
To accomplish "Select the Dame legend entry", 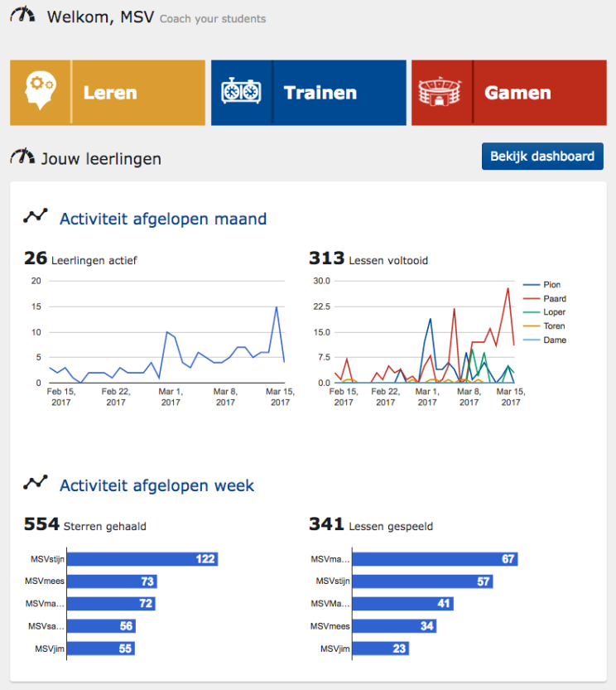I will coord(545,340).
